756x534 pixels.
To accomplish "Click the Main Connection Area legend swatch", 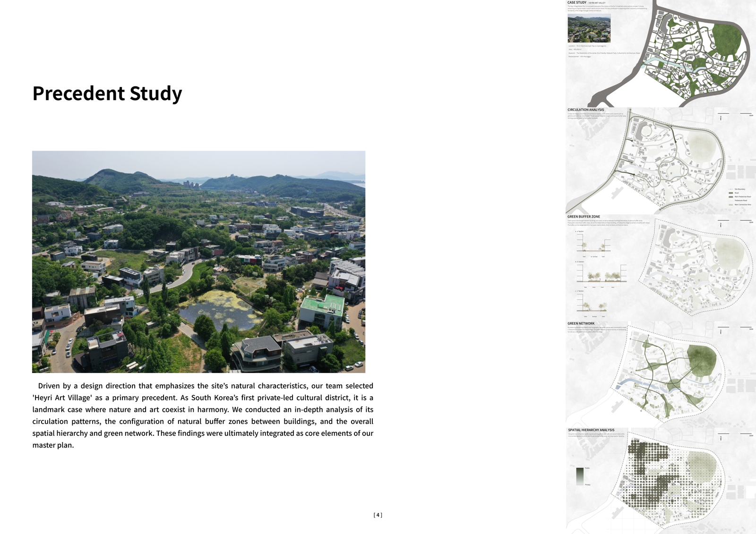I will (731, 204).
